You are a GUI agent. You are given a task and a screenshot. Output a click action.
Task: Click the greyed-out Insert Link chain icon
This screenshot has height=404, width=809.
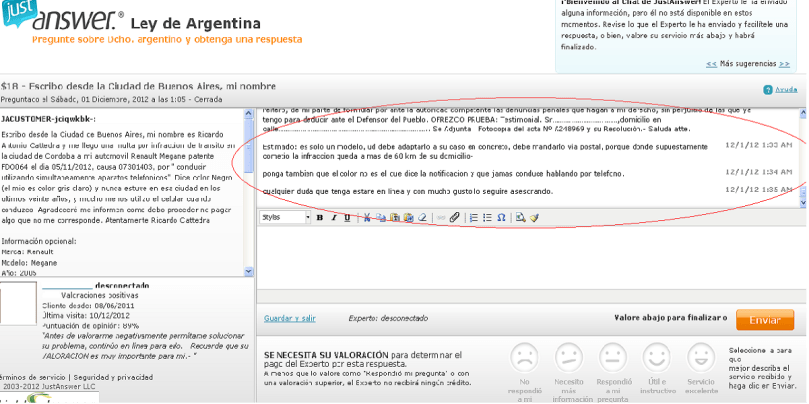441,218
